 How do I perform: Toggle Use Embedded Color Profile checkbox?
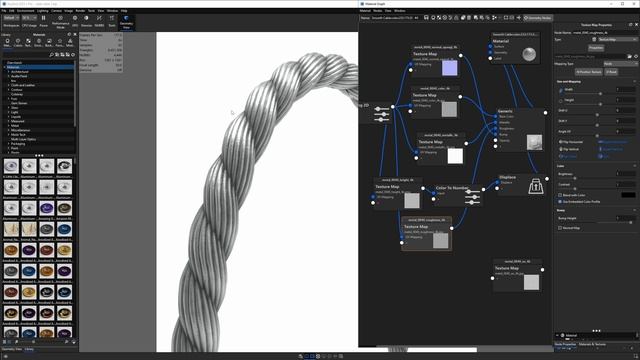[x=560, y=202]
